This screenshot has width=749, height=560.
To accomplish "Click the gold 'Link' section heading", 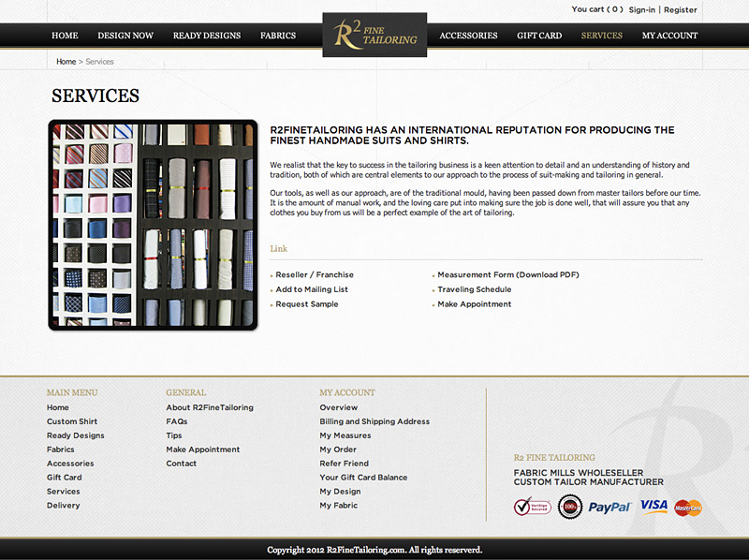I will [x=278, y=248].
